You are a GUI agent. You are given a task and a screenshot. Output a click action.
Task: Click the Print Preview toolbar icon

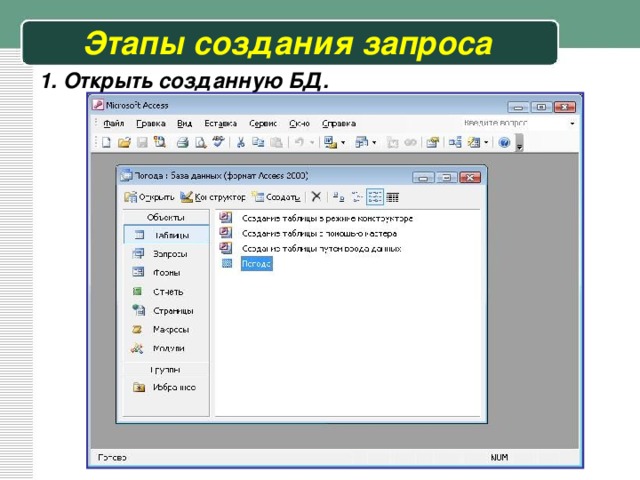(200, 142)
